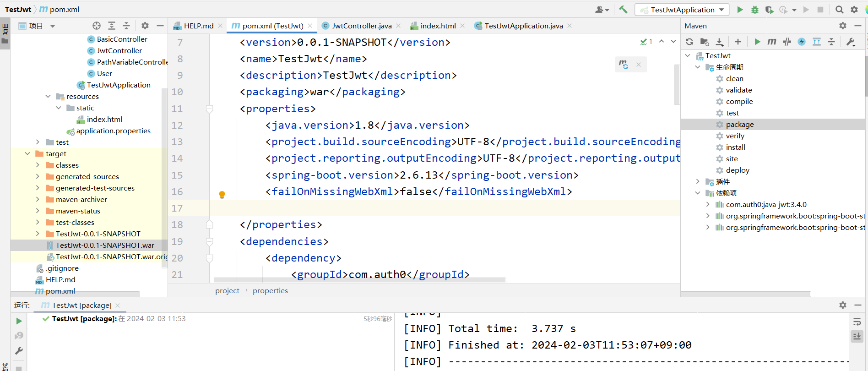The width and height of the screenshot is (868, 371).
Task: Rerun the package build in Run panel
Action: coord(19,321)
